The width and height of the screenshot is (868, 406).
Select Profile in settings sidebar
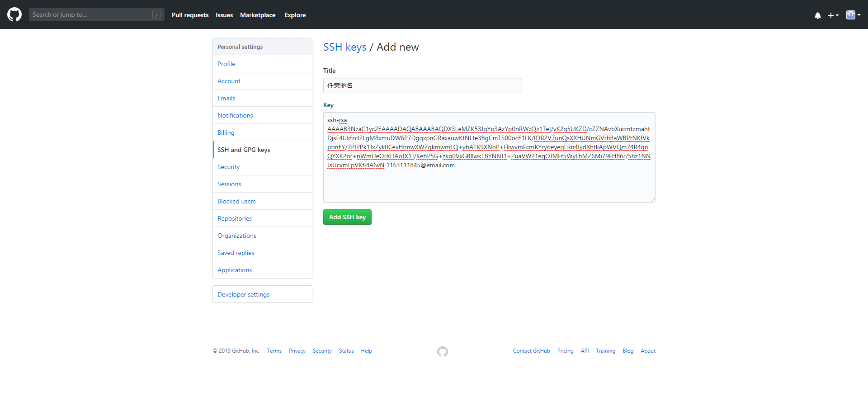[262, 64]
